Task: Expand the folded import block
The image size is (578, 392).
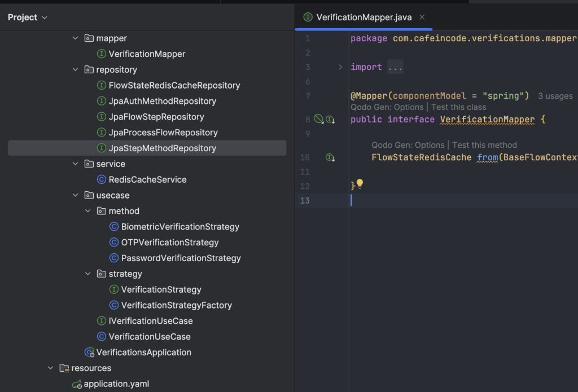Action: click(340, 67)
